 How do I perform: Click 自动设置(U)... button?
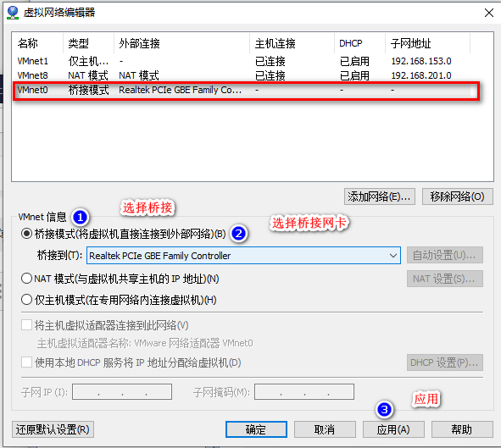click(445, 255)
